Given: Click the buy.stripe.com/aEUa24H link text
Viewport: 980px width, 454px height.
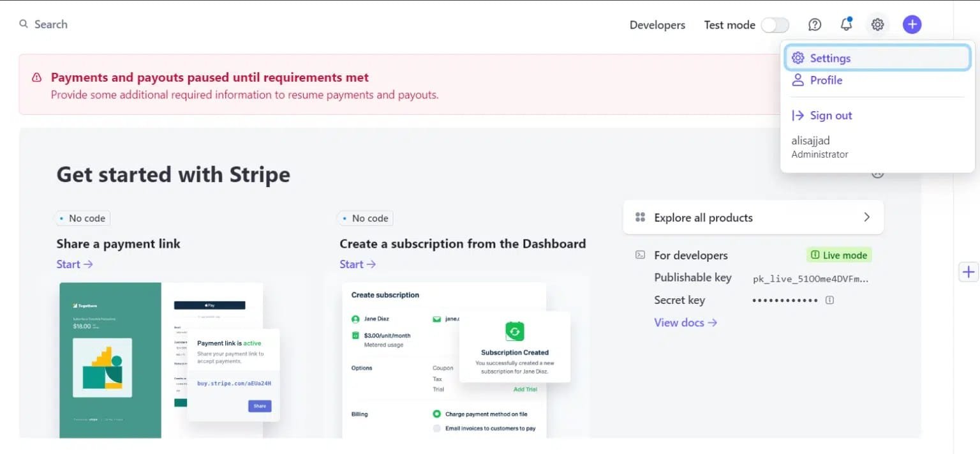Looking at the screenshot, I should point(234,384).
